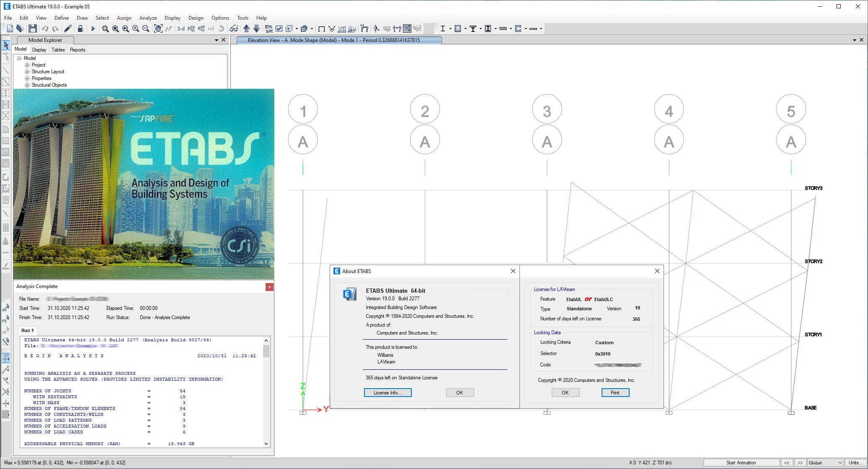Click the Undo arrow icon
This screenshot has height=469, width=868.
[x=45, y=28]
